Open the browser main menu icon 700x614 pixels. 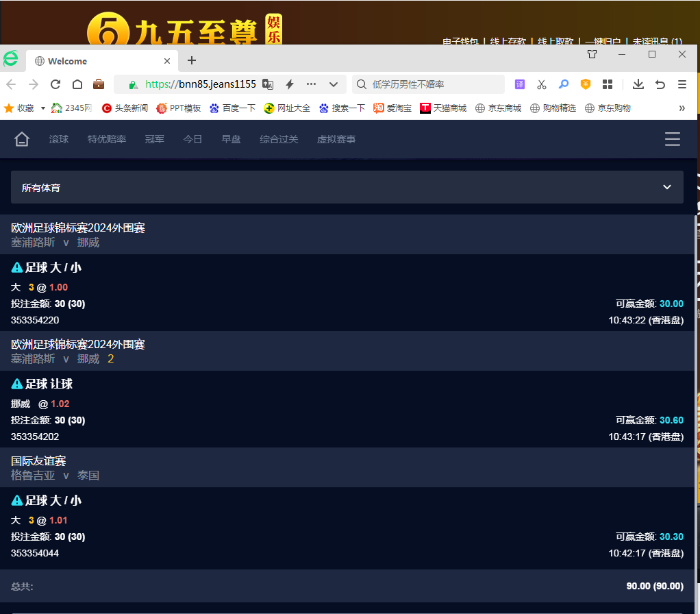[682, 84]
